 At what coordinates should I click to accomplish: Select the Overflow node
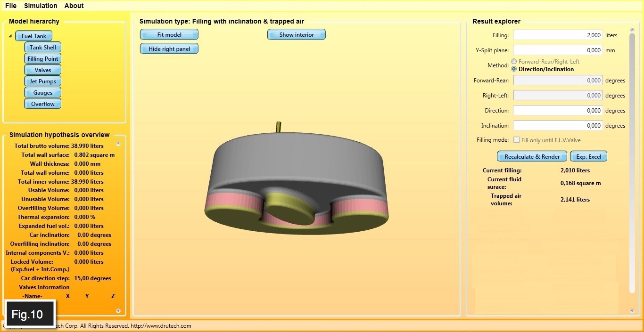click(43, 104)
